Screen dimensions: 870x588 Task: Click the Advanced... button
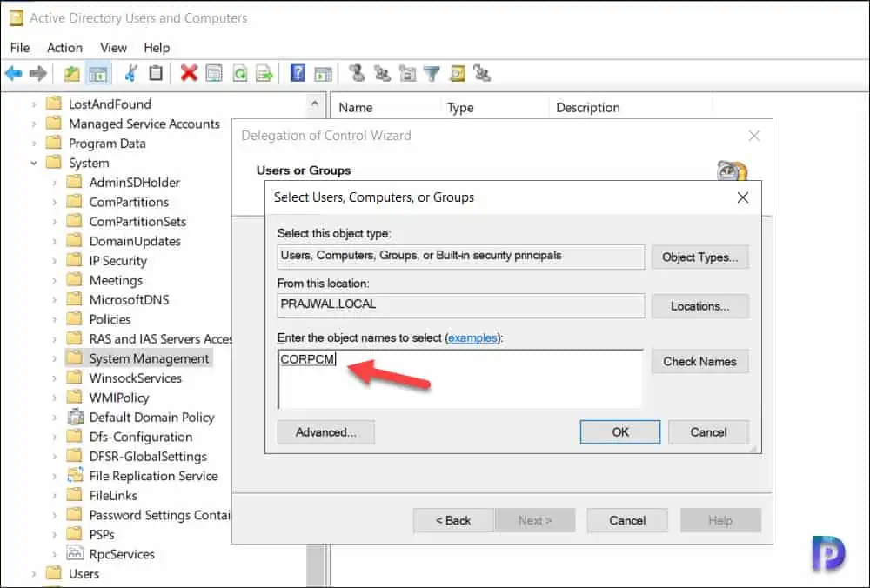pos(325,432)
